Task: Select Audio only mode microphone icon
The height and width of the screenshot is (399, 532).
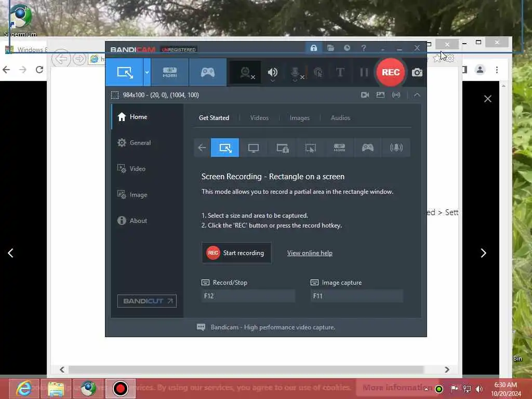Action: (396, 148)
